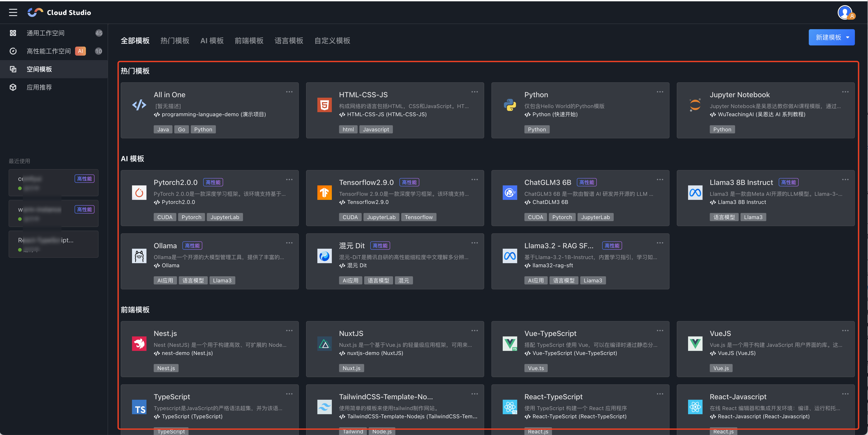
Task: Click the Llama3 8B Instruct template title
Action: 741,182
